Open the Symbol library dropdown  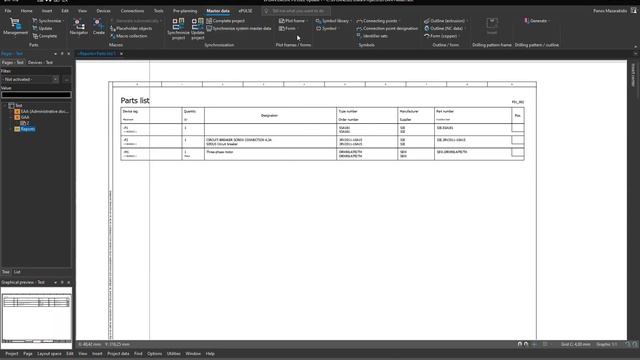333,20
